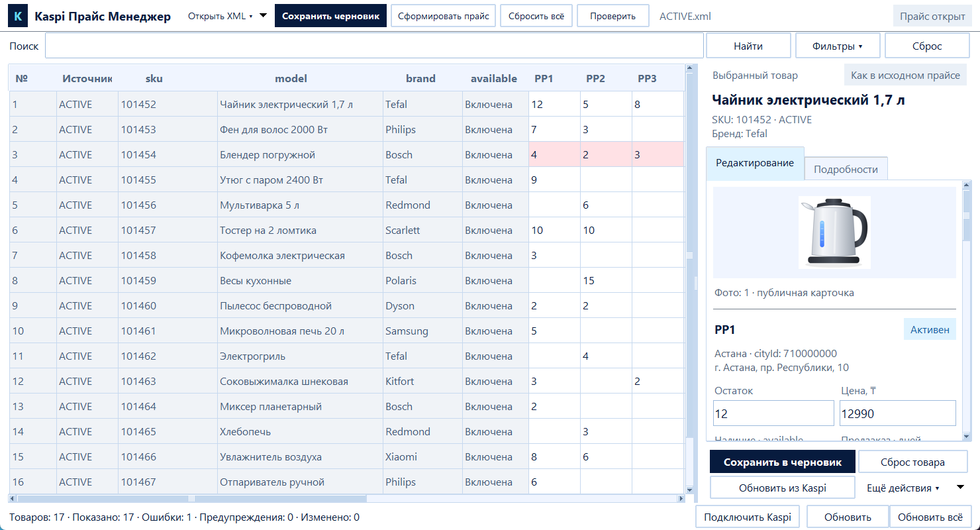
Task: Click the table's scroll-down arrow
Action: tap(689, 489)
